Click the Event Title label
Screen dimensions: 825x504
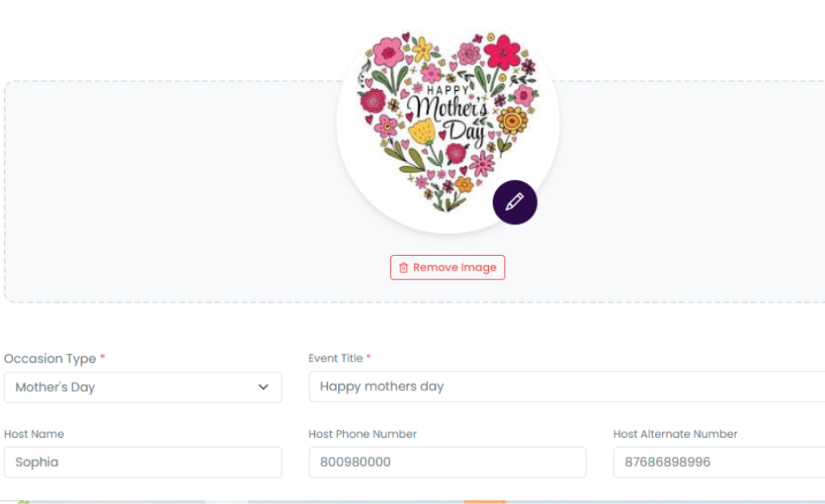(336, 358)
